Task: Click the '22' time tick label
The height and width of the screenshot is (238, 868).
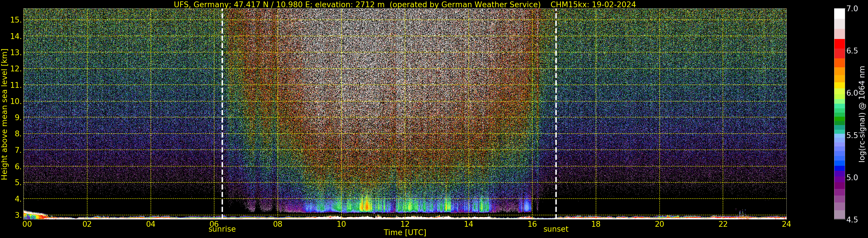Action: tap(723, 224)
